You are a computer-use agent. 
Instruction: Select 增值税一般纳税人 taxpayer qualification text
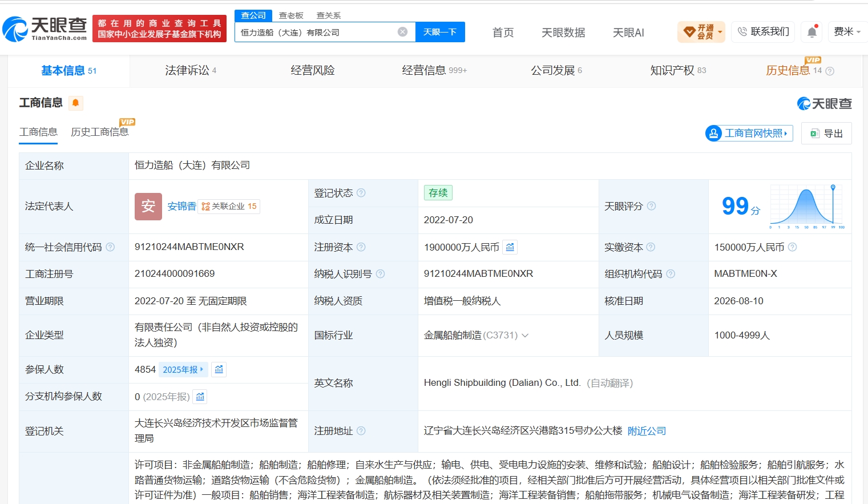[x=462, y=301]
